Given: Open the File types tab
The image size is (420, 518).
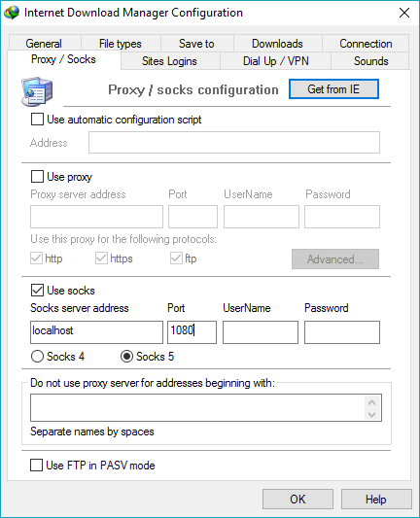Looking at the screenshot, I should tap(121, 44).
